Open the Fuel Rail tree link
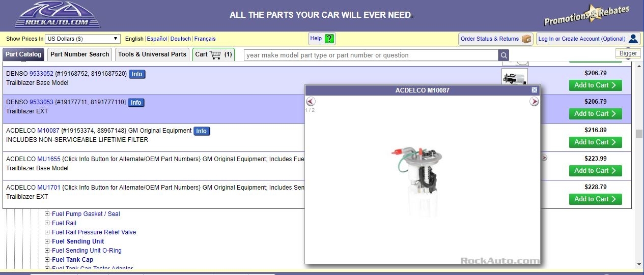644x275 pixels. [x=64, y=223]
